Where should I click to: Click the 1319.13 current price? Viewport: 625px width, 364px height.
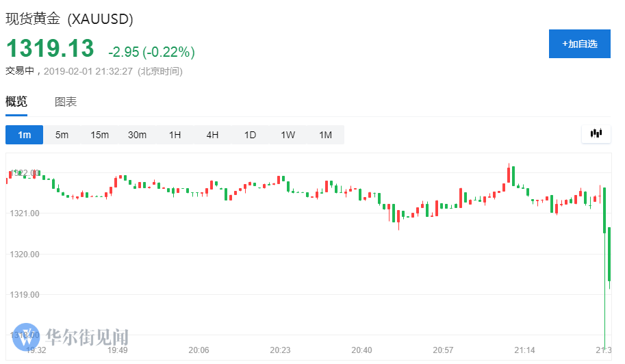[50, 49]
